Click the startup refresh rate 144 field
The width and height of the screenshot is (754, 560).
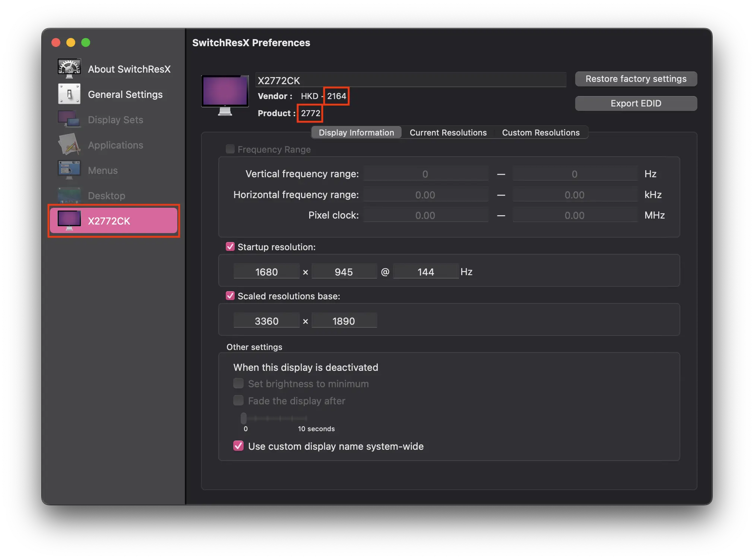[x=425, y=272]
